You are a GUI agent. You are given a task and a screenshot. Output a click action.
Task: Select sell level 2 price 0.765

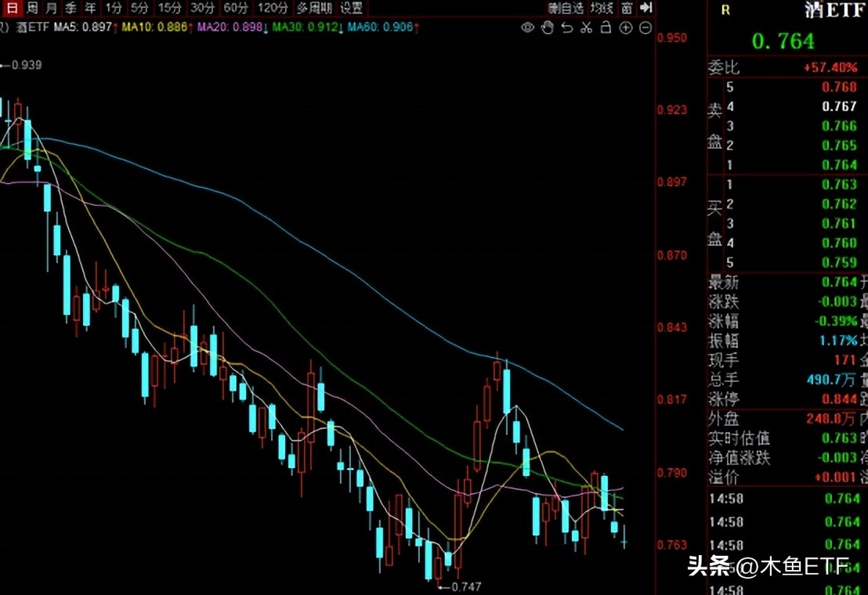(x=839, y=146)
